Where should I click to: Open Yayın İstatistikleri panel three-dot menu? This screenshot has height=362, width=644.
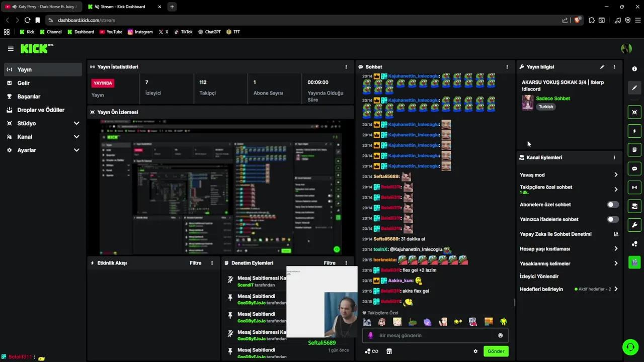pyautogui.click(x=346, y=67)
